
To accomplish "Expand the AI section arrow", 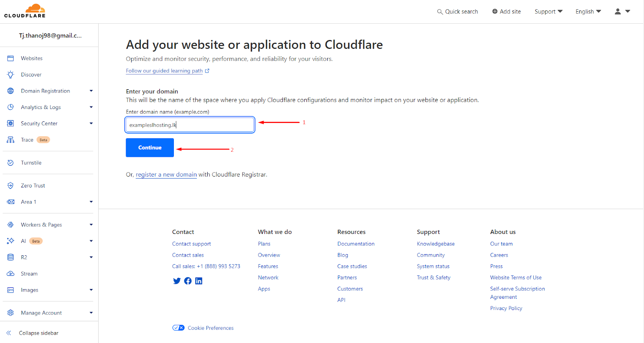I will pyautogui.click(x=91, y=241).
